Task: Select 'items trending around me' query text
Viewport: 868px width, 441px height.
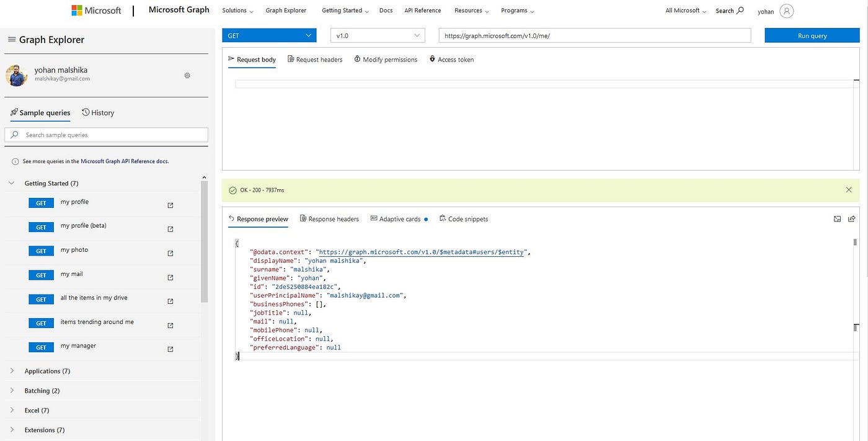Action: coord(97,322)
